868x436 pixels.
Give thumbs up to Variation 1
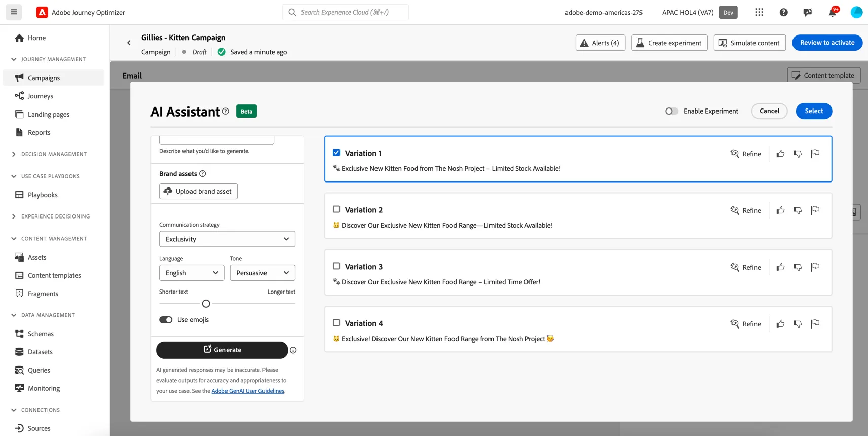(x=780, y=154)
